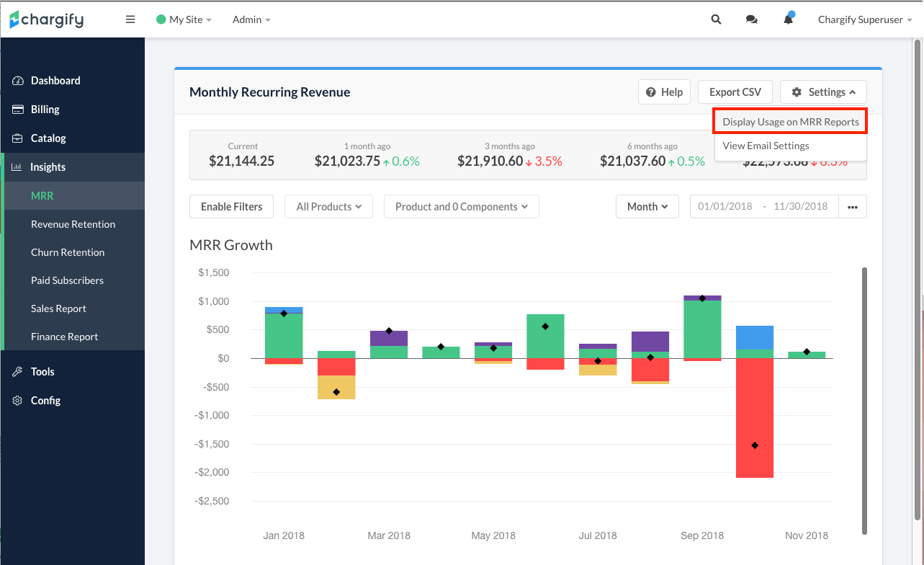This screenshot has height=565, width=924.
Task: Click the Chargify logo
Action: [x=47, y=19]
